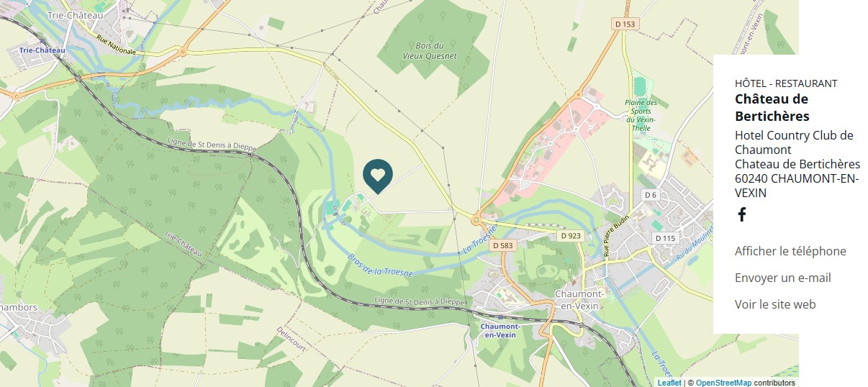
Task: Click the Chaumont-en-Vexin train station label
Action: pyautogui.click(x=500, y=330)
